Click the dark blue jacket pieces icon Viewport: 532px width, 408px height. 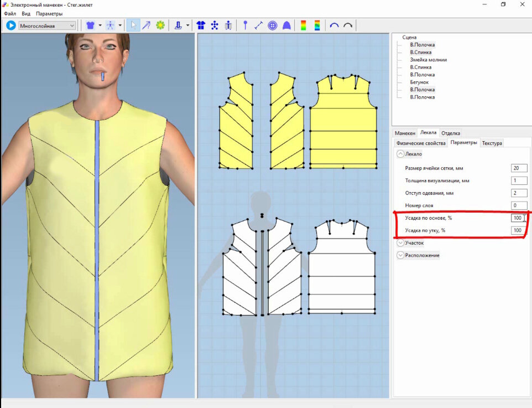[x=201, y=25]
